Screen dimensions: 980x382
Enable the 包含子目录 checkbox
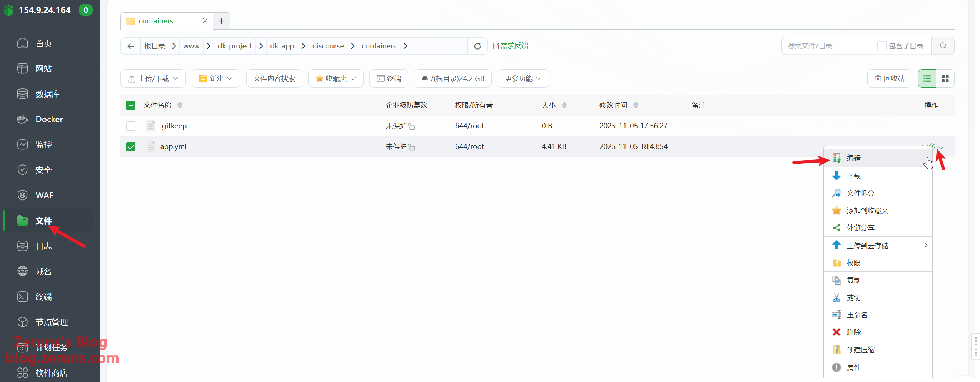(x=881, y=46)
